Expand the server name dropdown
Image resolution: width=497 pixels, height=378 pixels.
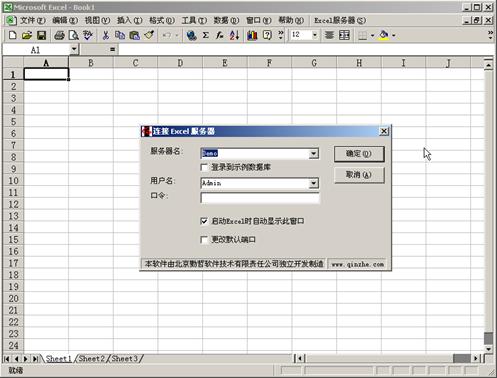(x=313, y=153)
